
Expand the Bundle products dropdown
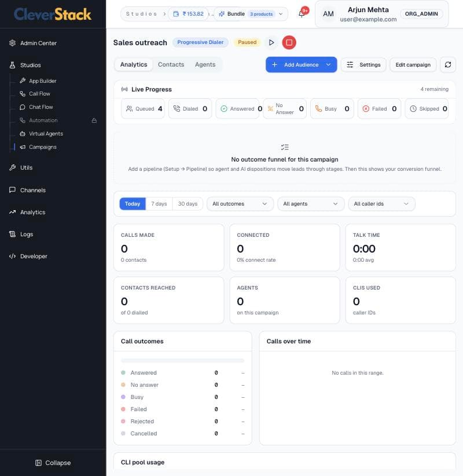[251, 14]
